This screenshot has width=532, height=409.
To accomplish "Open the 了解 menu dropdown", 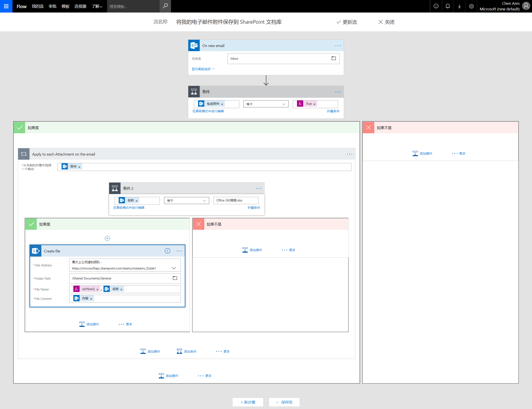I will (97, 6).
